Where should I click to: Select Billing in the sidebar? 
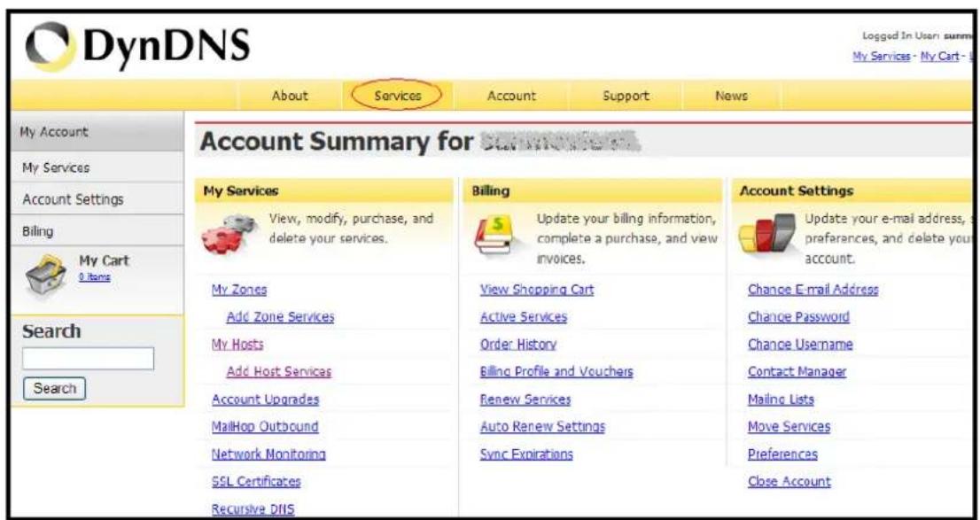[97, 231]
